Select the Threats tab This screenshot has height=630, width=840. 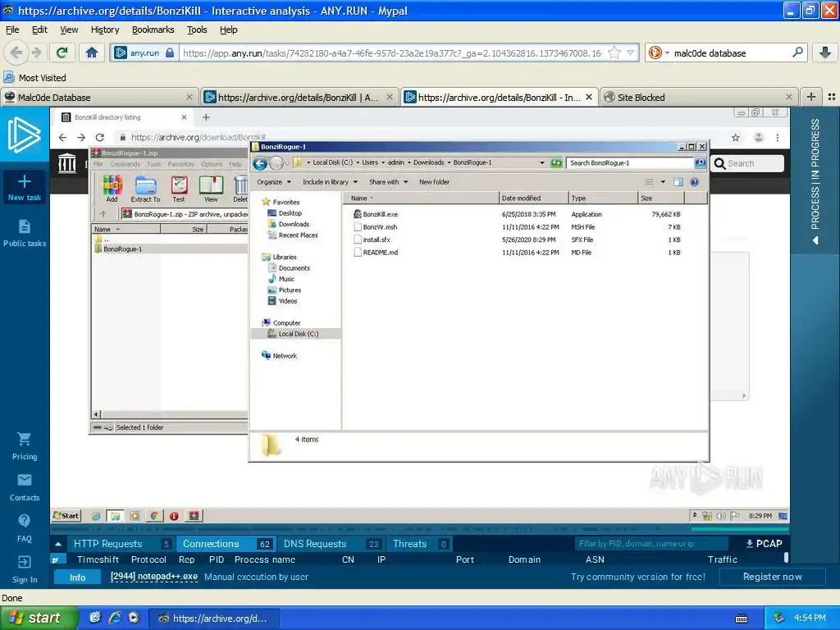[x=419, y=544]
